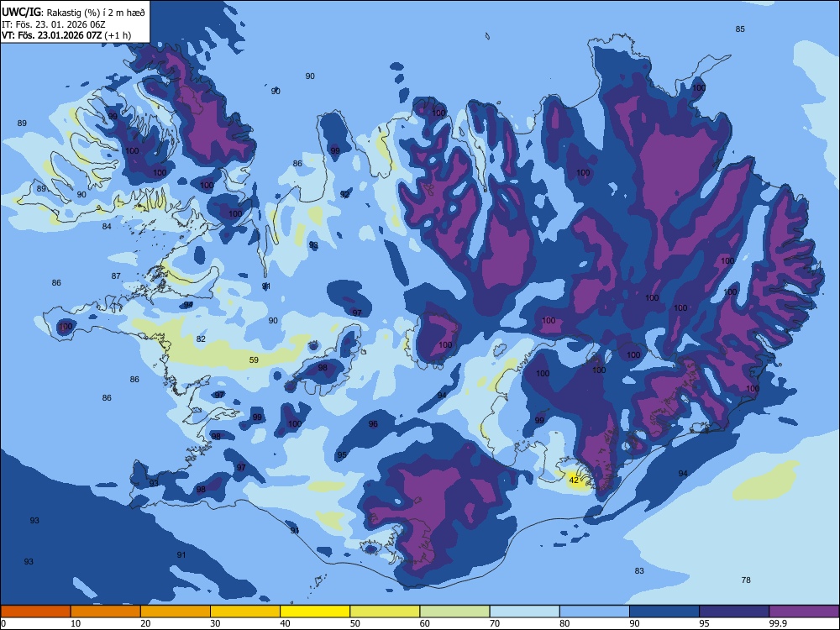Screen dimensions: 840x630
Task: Select the legend label 40
Action: pos(286,623)
